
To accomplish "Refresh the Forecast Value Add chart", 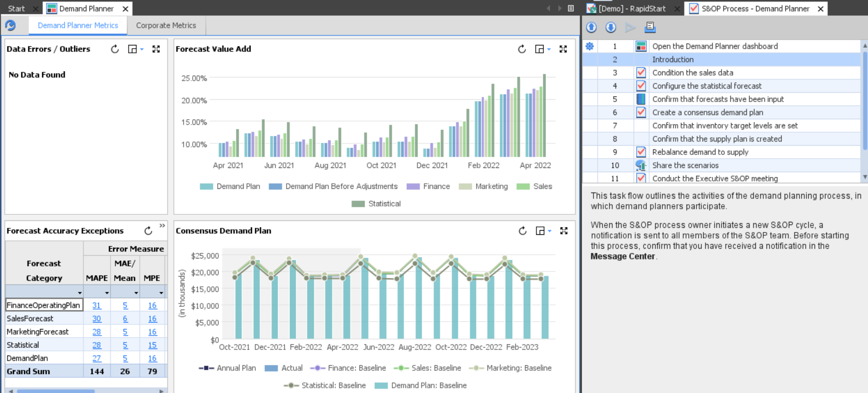I will 522,49.
